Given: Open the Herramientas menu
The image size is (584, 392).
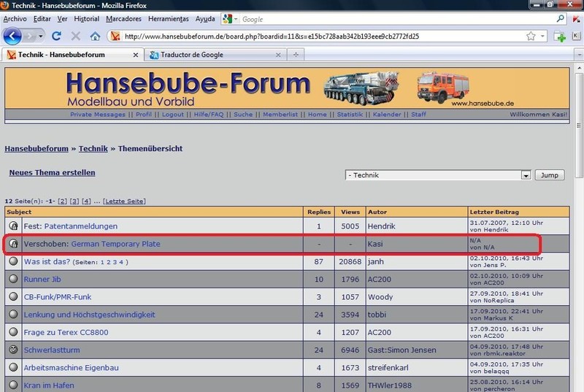Looking at the screenshot, I should tap(169, 18).
